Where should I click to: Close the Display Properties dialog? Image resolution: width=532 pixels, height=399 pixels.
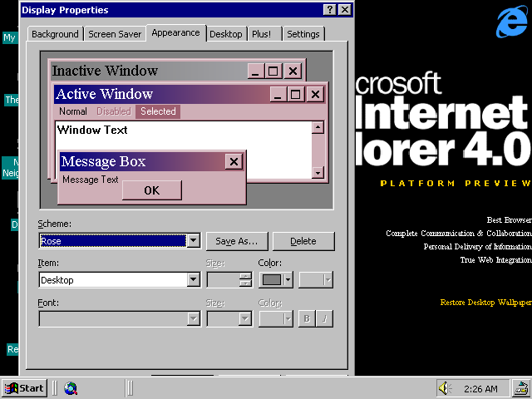[345, 9]
